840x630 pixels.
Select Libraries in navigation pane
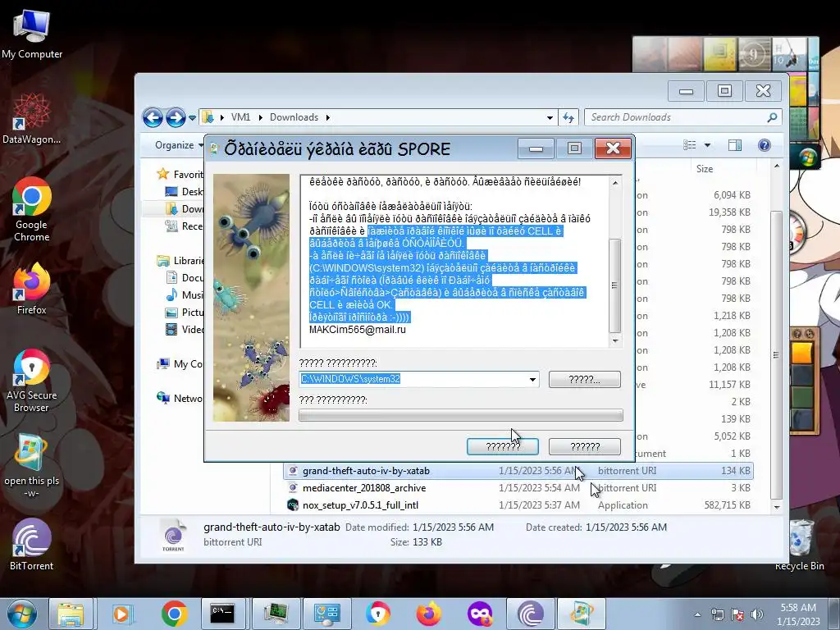coord(181,260)
